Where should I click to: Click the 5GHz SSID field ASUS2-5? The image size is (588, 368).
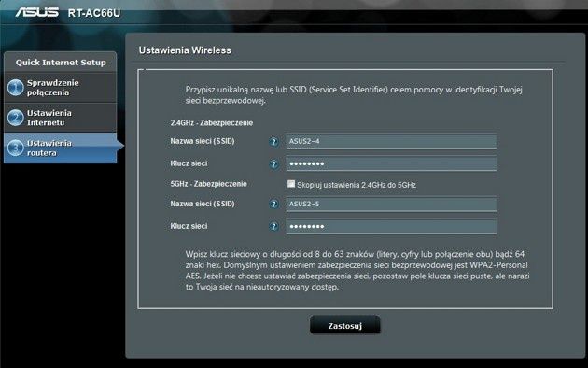pos(391,204)
